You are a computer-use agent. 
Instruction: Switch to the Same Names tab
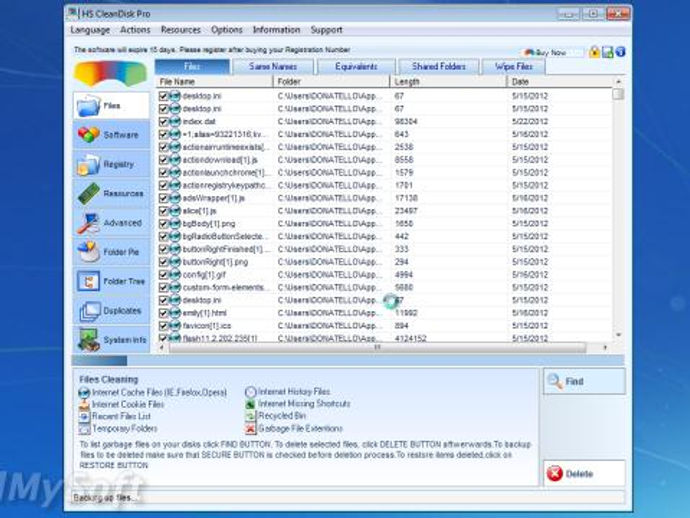point(273,66)
